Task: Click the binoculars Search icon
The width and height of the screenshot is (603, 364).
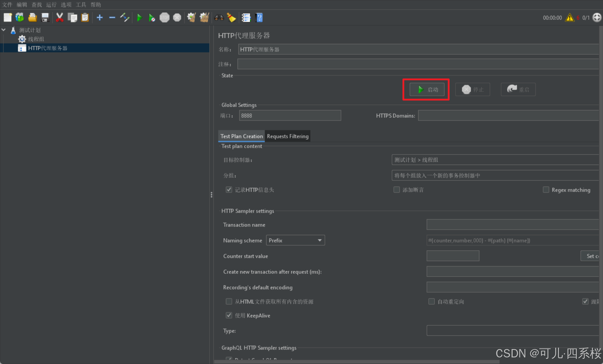Action: [219, 18]
